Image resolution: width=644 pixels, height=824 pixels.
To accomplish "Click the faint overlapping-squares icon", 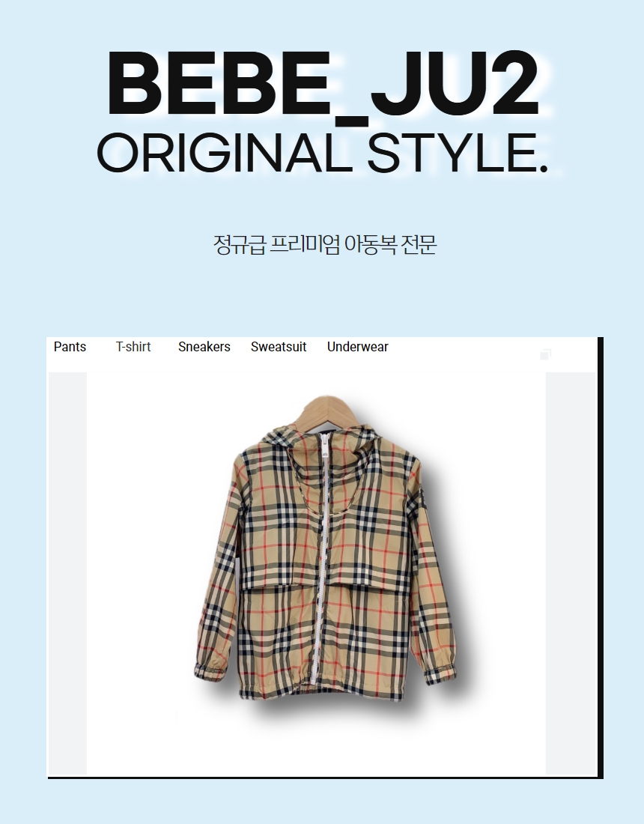I will coord(546,355).
